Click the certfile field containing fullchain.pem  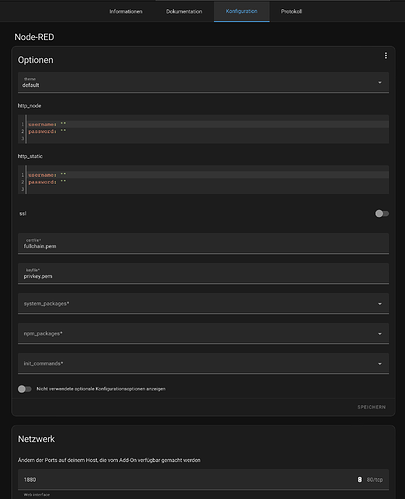(x=203, y=244)
